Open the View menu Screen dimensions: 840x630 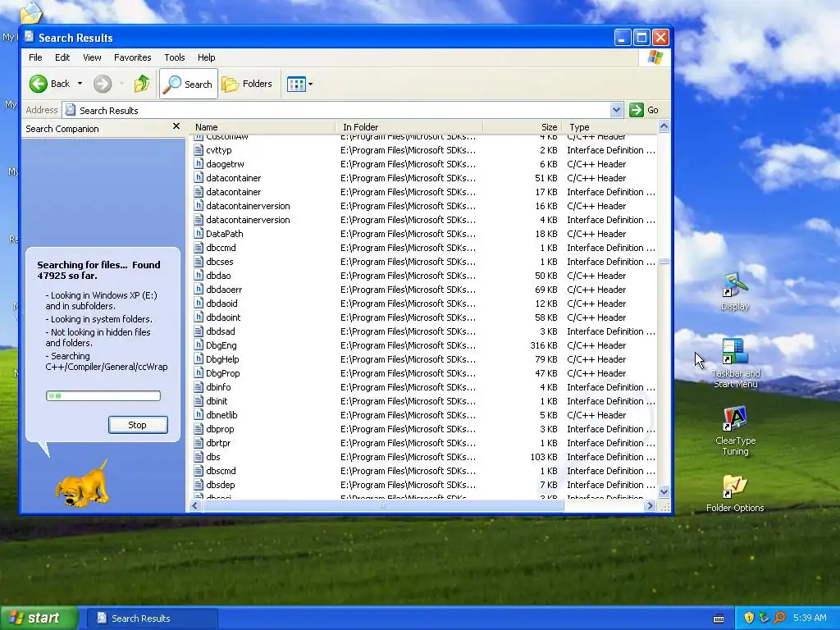92,57
